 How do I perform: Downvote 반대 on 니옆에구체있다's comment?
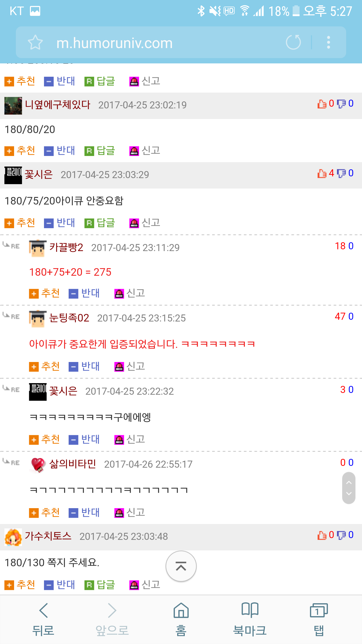[x=60, y=151]
